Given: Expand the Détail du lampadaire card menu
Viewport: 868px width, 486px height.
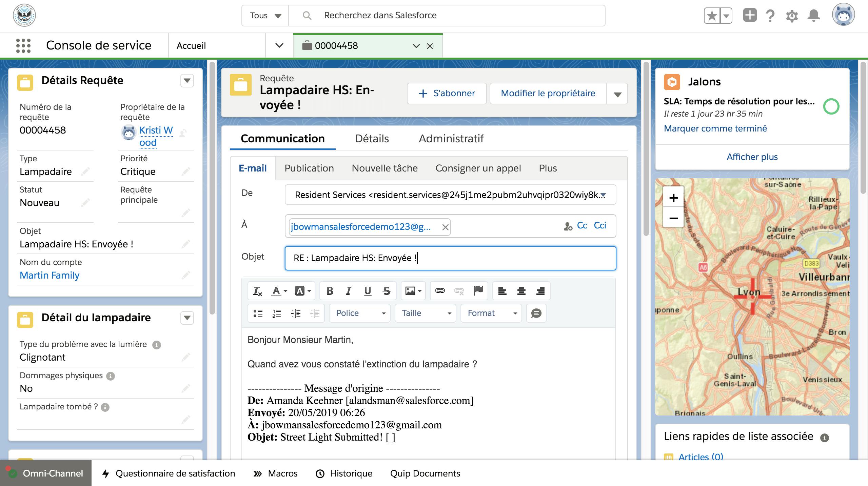Looking at the screenshot, I should click(x=187, y=318).
